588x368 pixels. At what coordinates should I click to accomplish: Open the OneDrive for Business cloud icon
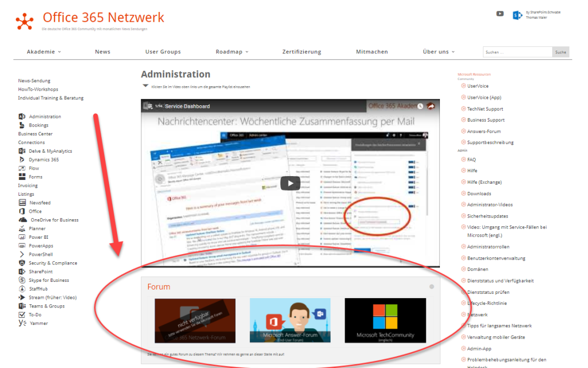(x=23, y=220)
